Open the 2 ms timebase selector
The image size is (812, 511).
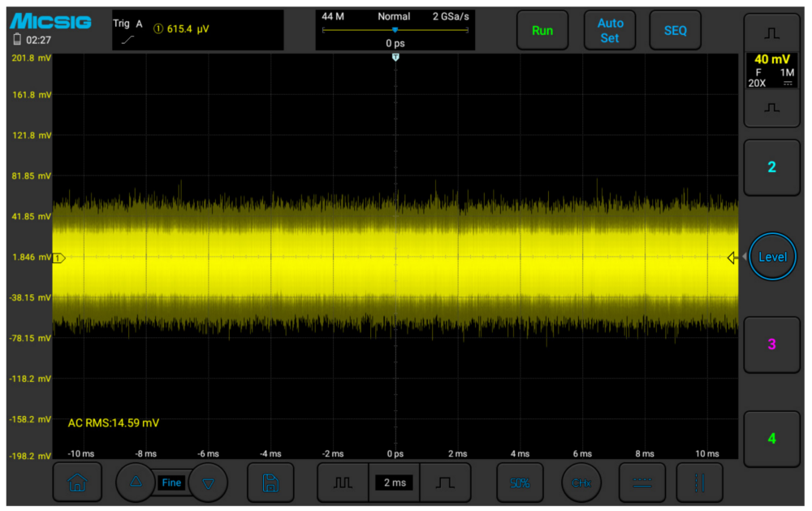click(x=394, y=483)
